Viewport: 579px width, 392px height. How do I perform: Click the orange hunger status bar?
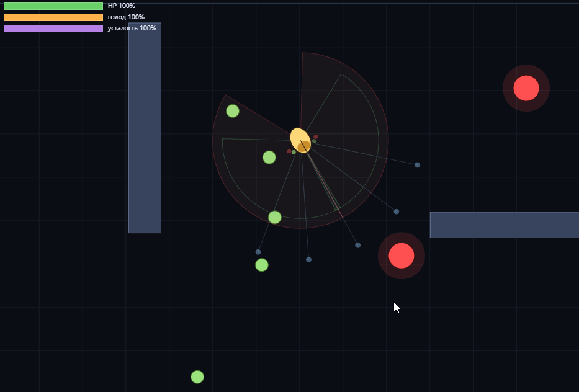click(53, 17)
